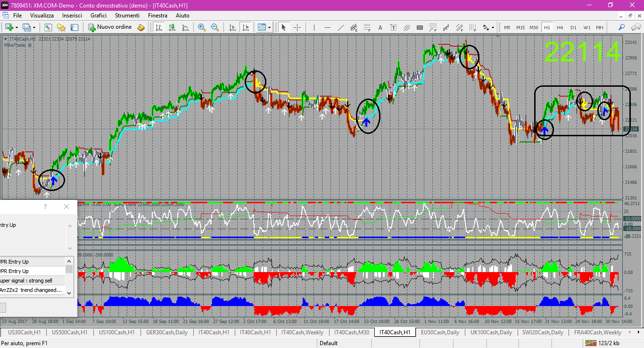Click the Nuovo ordine button
The image size is (644, 348).
point(111,27)
